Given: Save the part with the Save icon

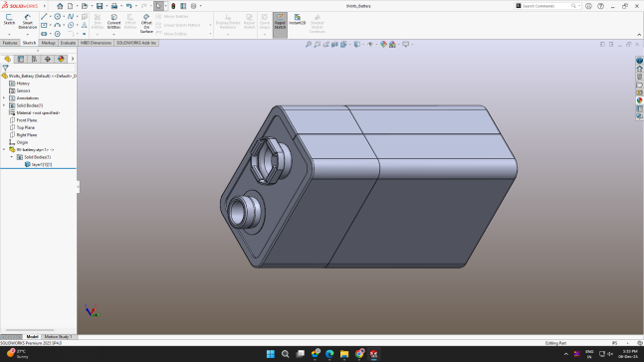Looking at the screenshot, I should click(100, 6).
